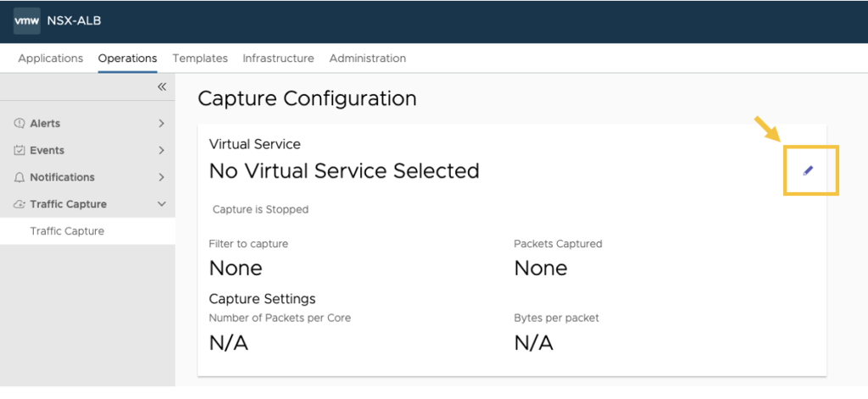Click the Events calendar icon in sidebar
Image resolution: width=868 pixels, height=399 pixels.
[x=19, y=151]
